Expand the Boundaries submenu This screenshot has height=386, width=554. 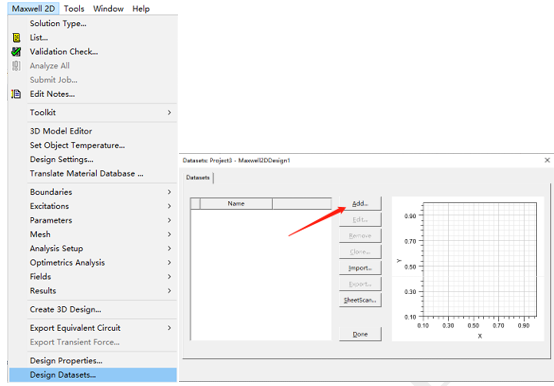93,192
